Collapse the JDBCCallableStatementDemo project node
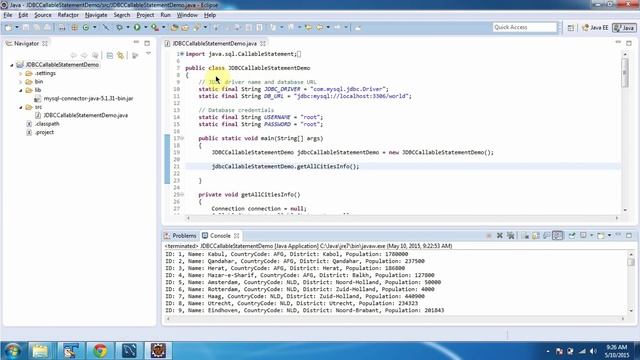The height and width of the screenshot is (360, 640). click(x=12, y=65)
